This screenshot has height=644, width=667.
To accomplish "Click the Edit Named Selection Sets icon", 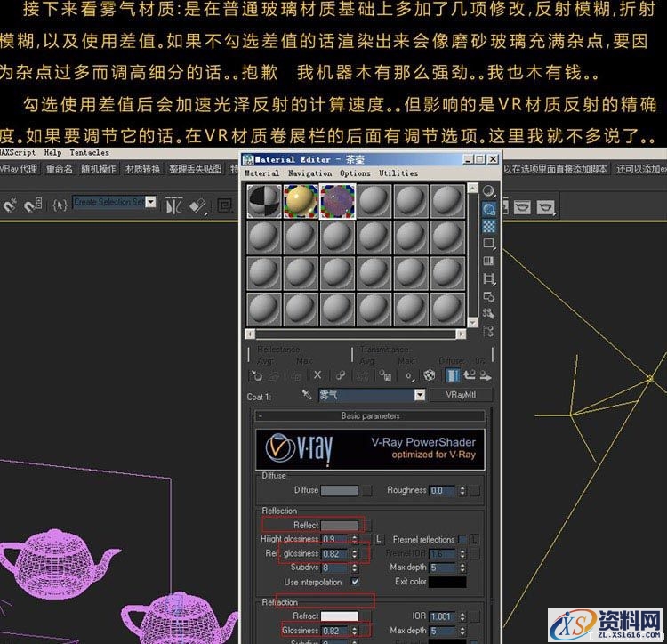I will [x=60, y=205].
